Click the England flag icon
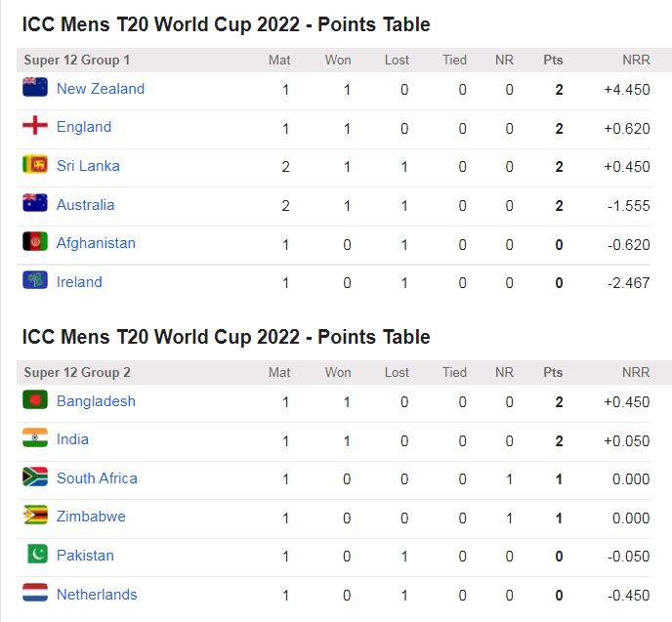The height and width of the screenshot is (622, 672). tap(35, 126)
